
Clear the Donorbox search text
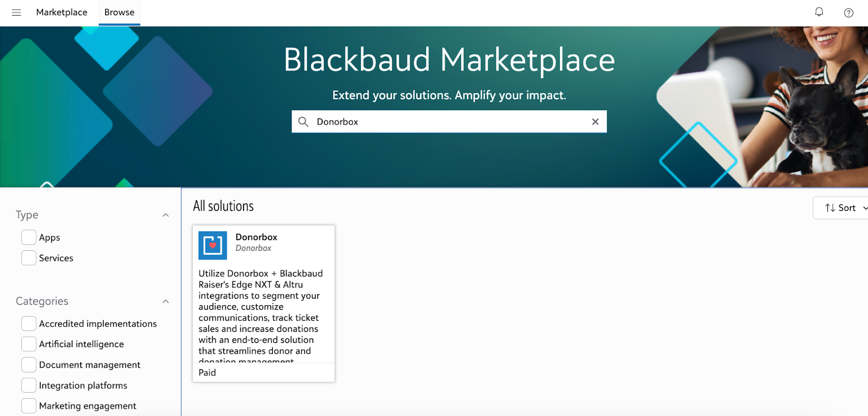[x=595, y=122]
